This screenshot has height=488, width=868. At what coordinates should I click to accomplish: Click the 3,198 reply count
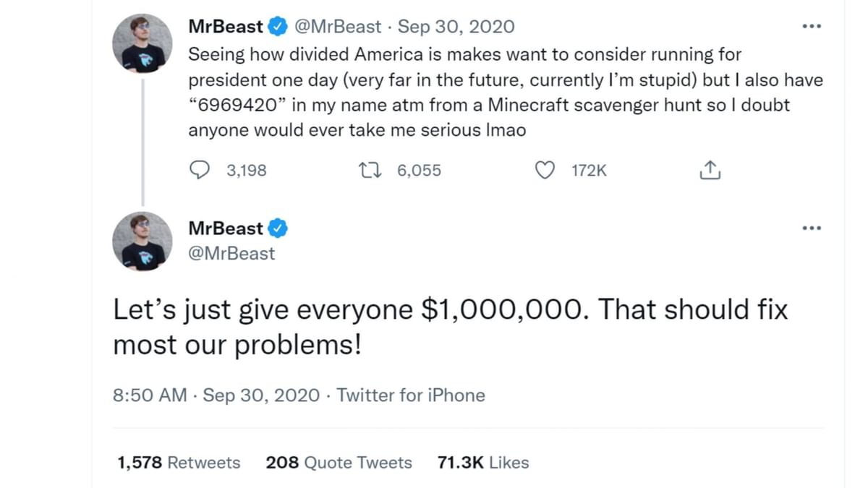pyautogui.click(x=246, y=170)
